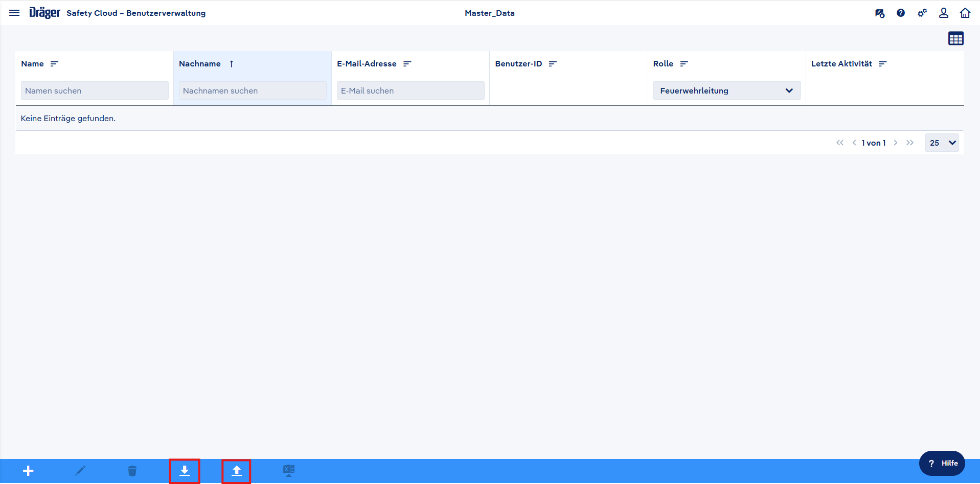Click the plus icon to add user
Image resolution: width=980 pixels, height=484 pixels.
point(29,471)
